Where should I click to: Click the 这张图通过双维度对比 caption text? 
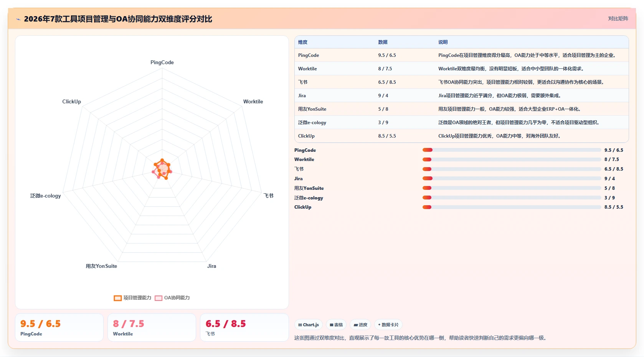(421, 338)
